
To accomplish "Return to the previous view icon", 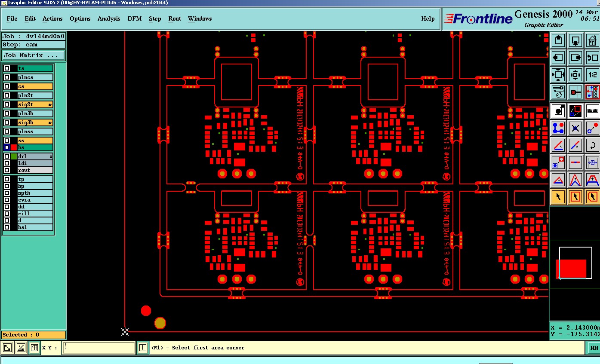I will 592,58.
